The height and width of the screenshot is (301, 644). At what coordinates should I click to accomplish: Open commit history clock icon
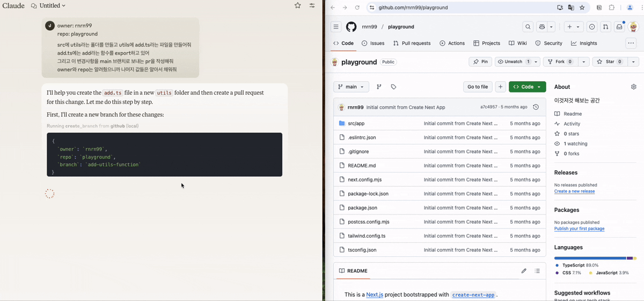click(536, 107)
